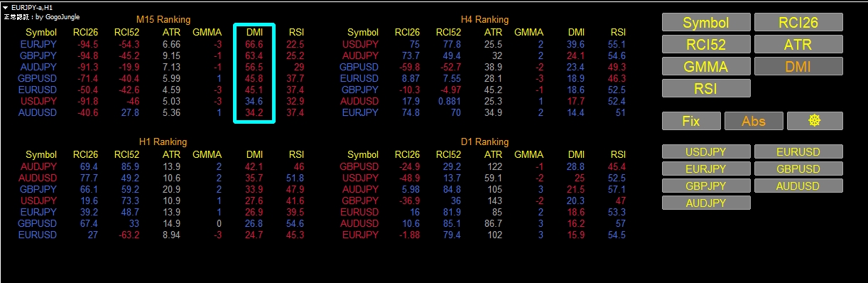The width and height of the screenshot is (868, 283).
Task: Select the AUDUSD symbol button
Action: [798, 186]
